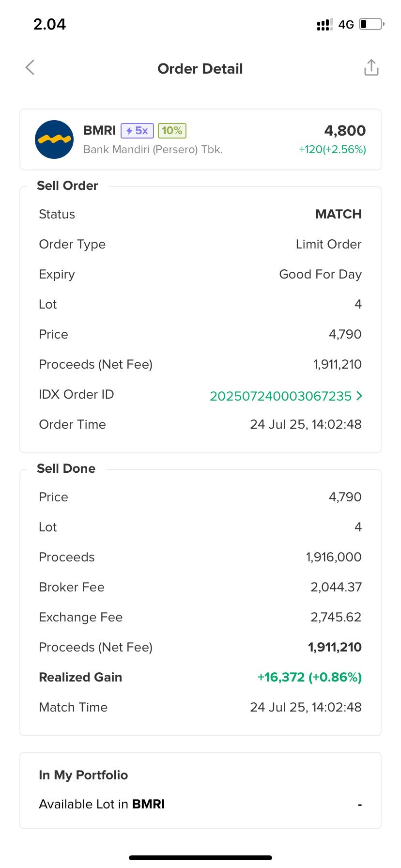Tap the Sell Order section header
Viewport: 401px width, 868px height.
tap(67, 186)
